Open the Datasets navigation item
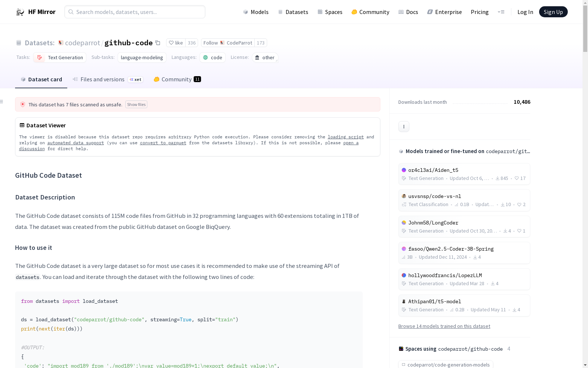 click(x=293, y=12)
